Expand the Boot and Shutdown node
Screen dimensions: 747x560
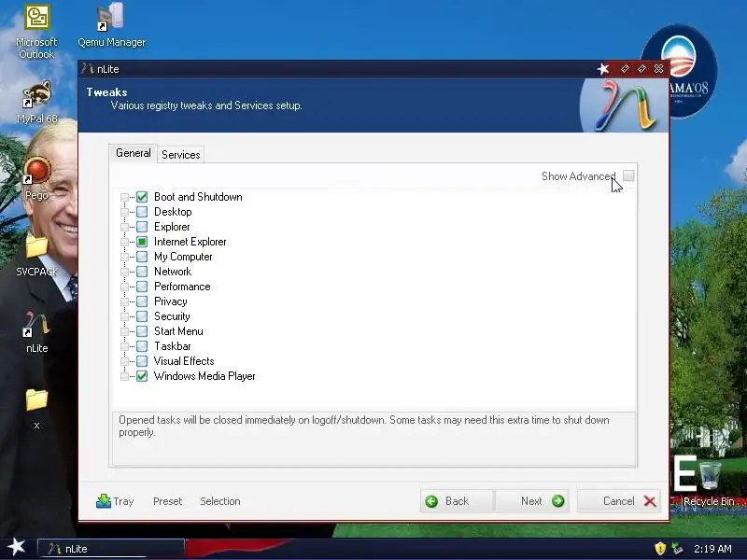(x=124, y=197)
